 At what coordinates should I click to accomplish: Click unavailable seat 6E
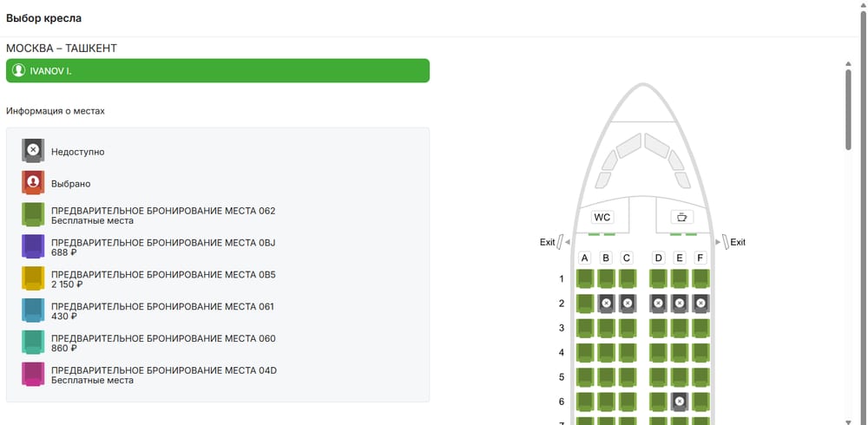(x=680, y=402)
